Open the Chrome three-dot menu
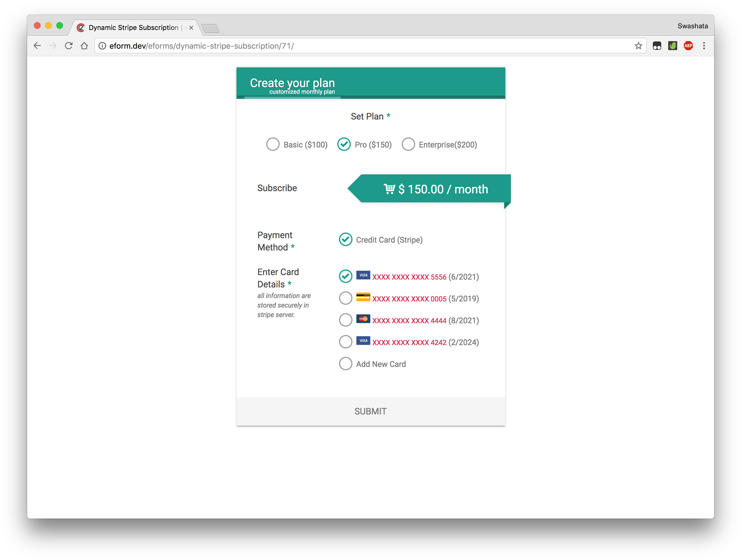The image size is (741, 560). click(x=704, y=46)
